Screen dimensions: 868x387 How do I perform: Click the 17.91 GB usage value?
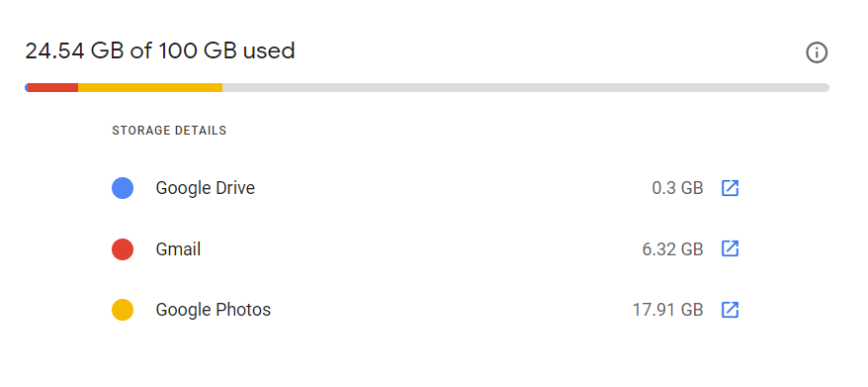coord(667,310)
